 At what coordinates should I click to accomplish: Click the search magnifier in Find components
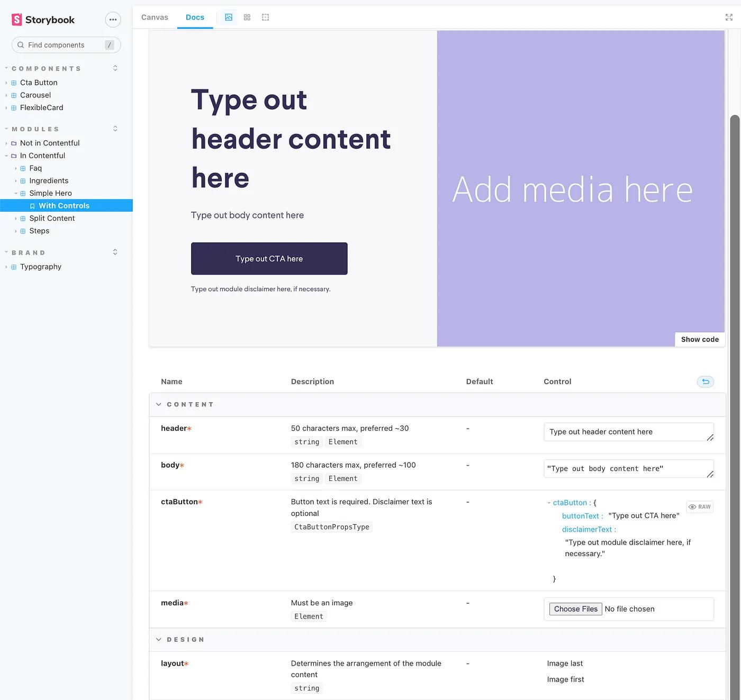(20, 45)
